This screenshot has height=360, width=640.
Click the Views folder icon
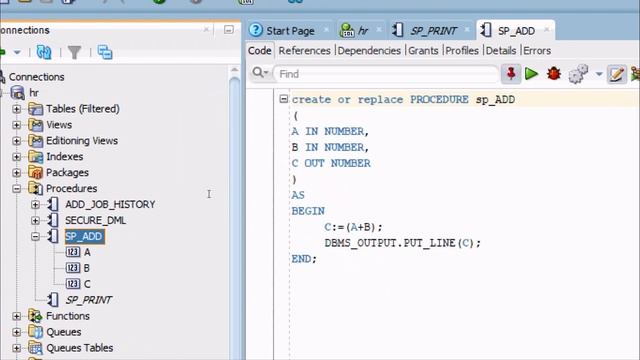pos(36,125)
